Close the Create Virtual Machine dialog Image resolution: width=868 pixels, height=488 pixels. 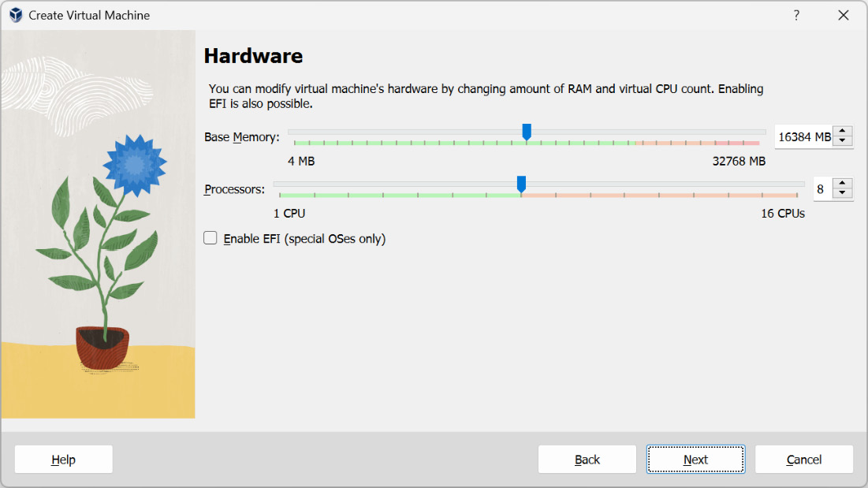843,15
